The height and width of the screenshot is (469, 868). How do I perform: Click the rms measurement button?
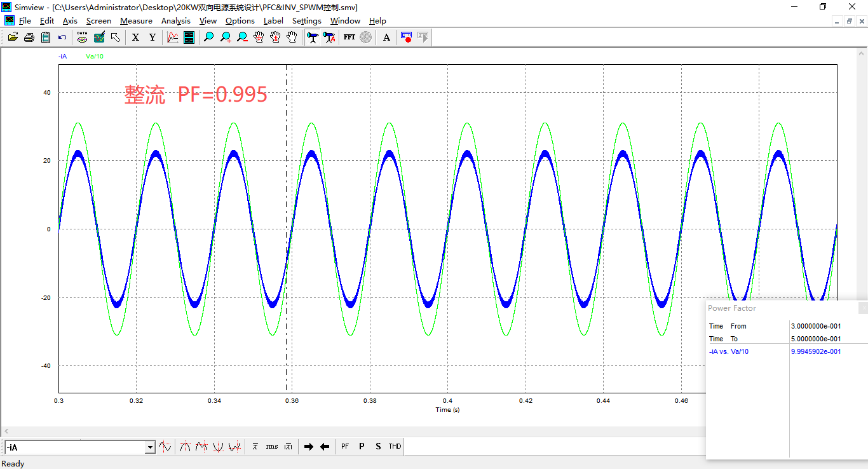pos(272,447)
